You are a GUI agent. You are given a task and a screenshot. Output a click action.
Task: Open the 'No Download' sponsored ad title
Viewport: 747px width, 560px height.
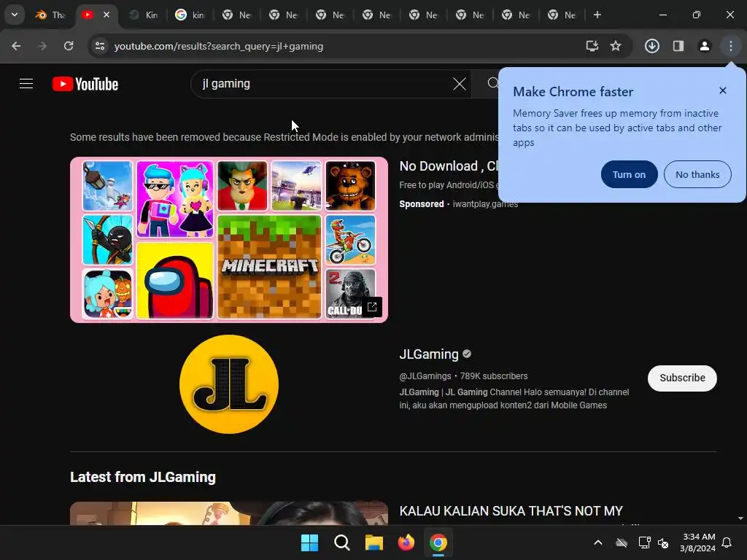[449, 166]
